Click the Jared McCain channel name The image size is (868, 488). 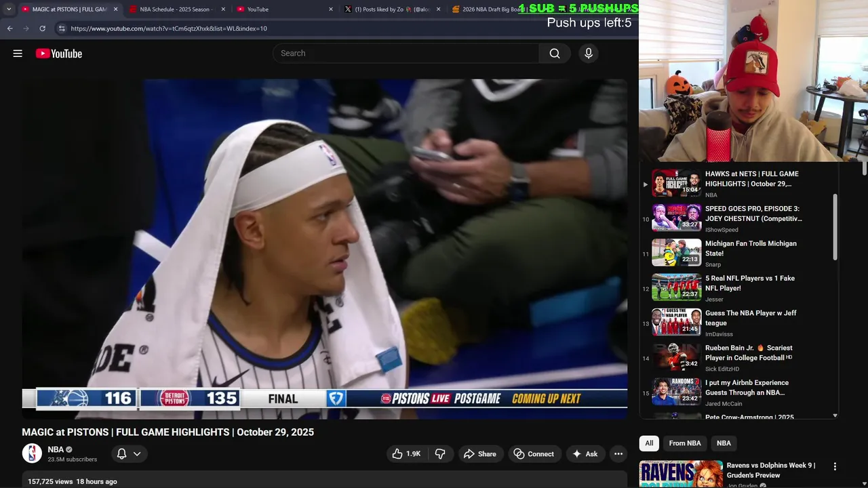pos(724,404)
